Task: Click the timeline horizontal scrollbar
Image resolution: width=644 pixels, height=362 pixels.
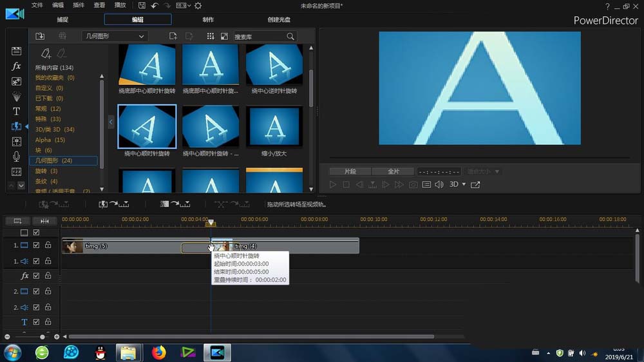Action: click(x=251, y=336)
